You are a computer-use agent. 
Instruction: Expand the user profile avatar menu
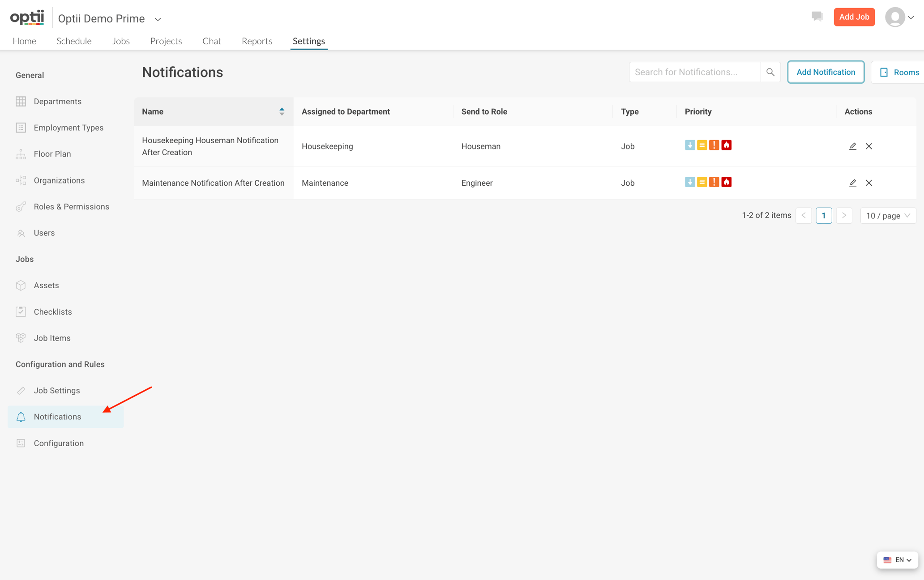click(900, 17)
